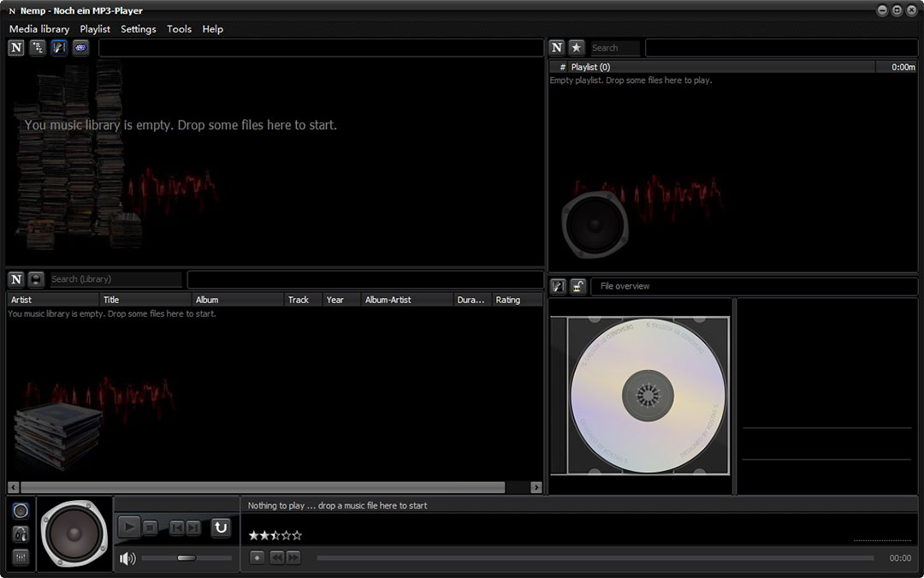Screen dimensions: 924x578
Task: Open the equalizer panel icon
Action: pyautogui.click(x=21, y=557)
